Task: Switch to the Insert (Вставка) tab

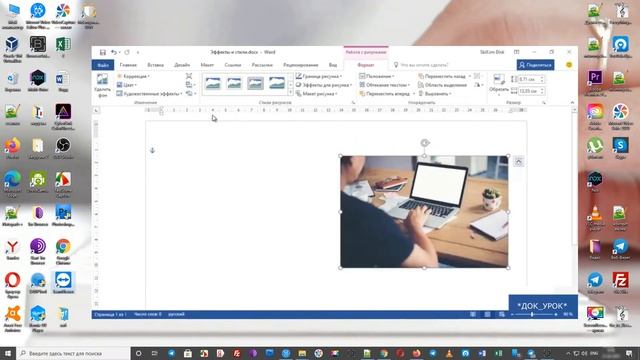Action: pyautogui.click(x=156, y=65)
